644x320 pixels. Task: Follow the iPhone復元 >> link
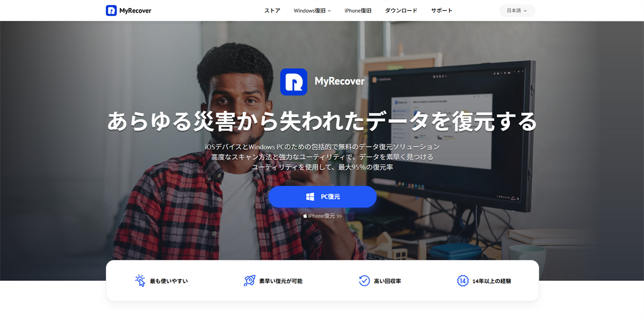(x=323, y=216)
